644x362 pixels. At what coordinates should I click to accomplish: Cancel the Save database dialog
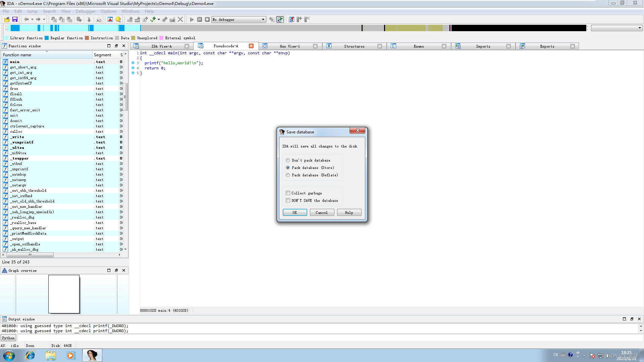(322, 213)
